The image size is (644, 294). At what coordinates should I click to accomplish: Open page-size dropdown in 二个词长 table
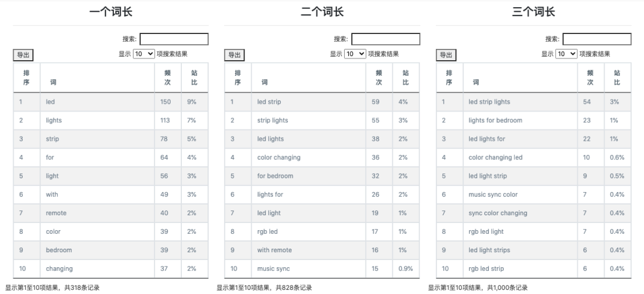tap(355, 54)
